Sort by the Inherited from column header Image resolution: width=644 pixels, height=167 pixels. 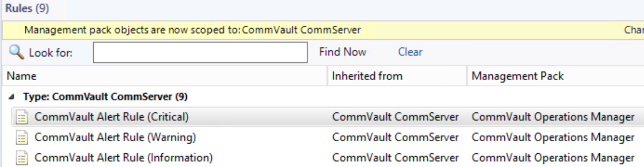point(367,76)
